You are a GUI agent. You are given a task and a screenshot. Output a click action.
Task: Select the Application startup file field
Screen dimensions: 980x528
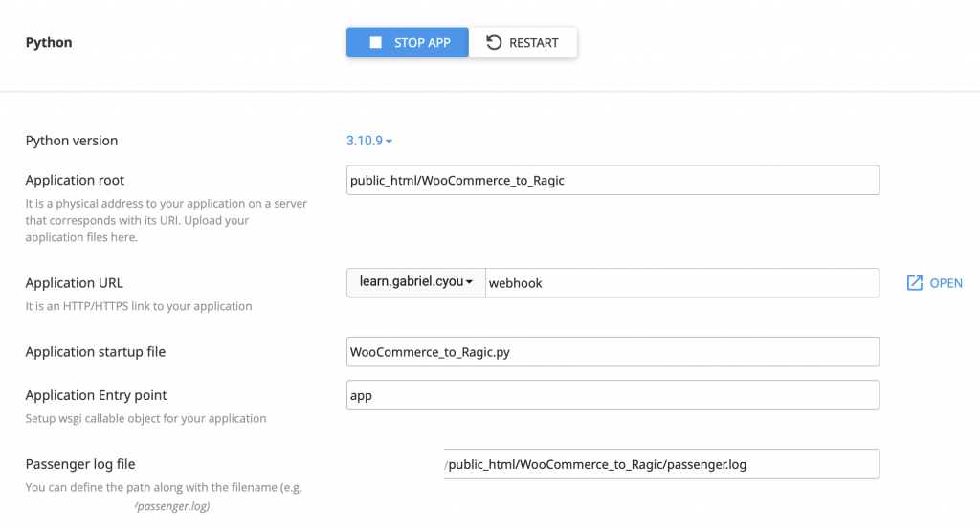[x=612, y=352]
